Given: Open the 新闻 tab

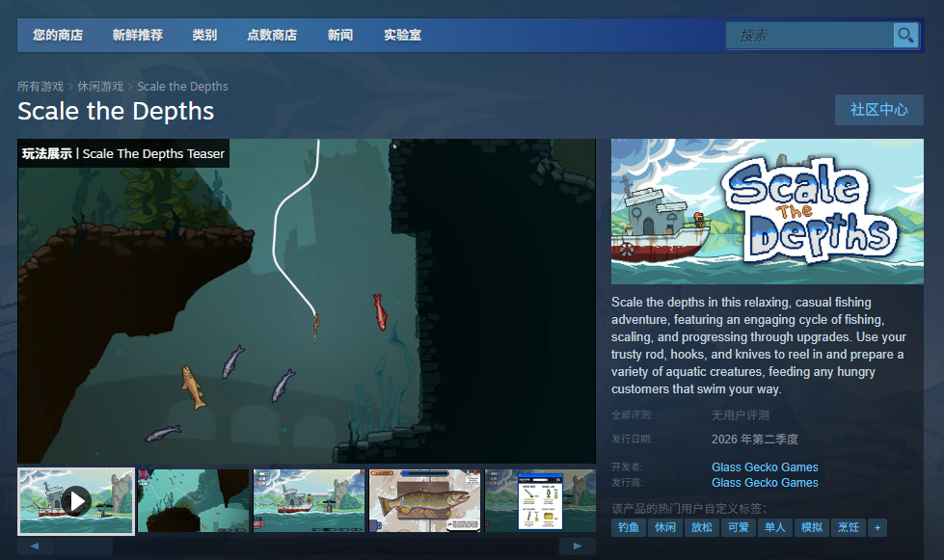Looking at the screenshot, I should pos(340,36).
